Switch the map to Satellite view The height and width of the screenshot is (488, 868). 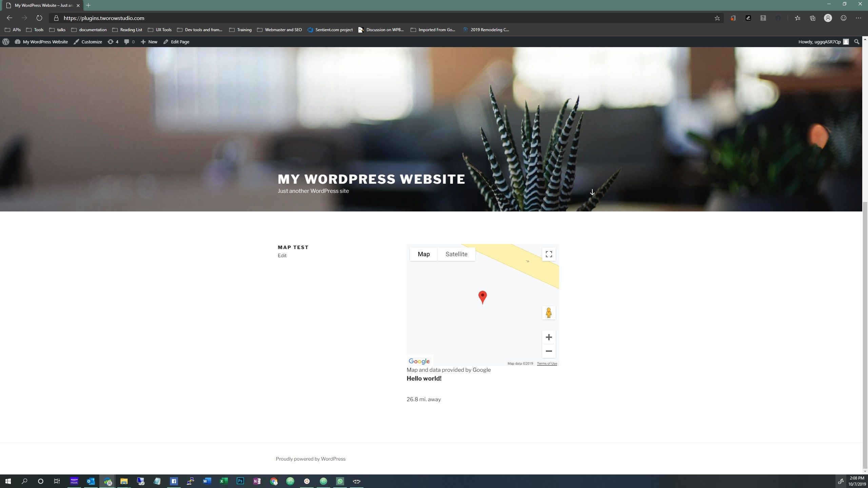(456, 254)
